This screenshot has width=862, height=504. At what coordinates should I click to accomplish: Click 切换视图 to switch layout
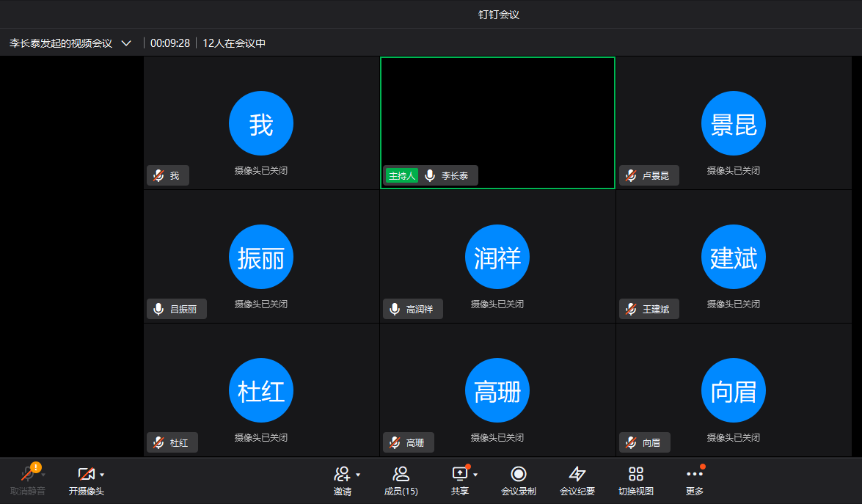(x=636, y=475)
